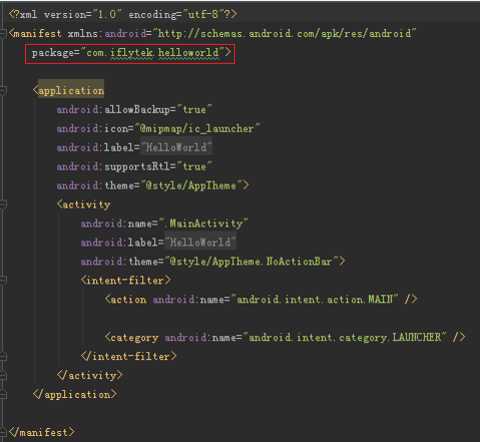This screenshot has height=442, width=480.
Task: Click the @style/AppTheme.NoActionBar value
Action: pyautogui.click(x=252, y=261)
